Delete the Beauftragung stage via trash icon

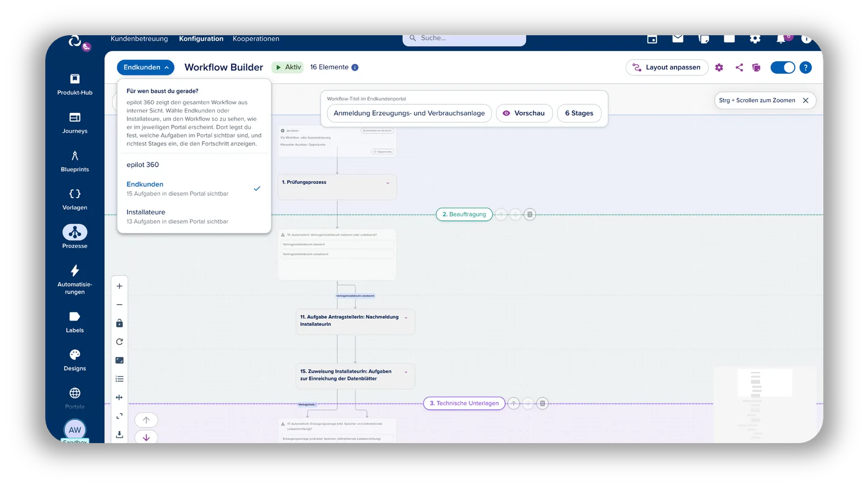coord(530,214)
